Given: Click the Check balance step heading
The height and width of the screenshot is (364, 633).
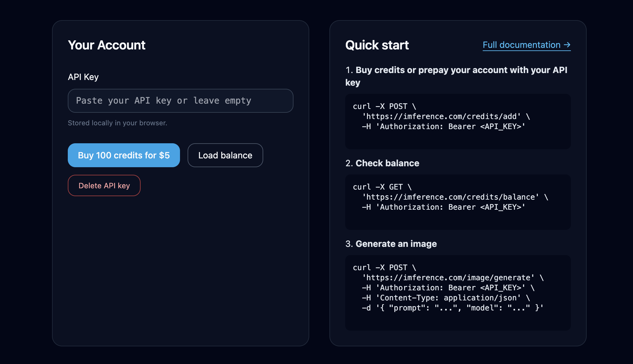Looking at the screenshot, I should 382,163.
